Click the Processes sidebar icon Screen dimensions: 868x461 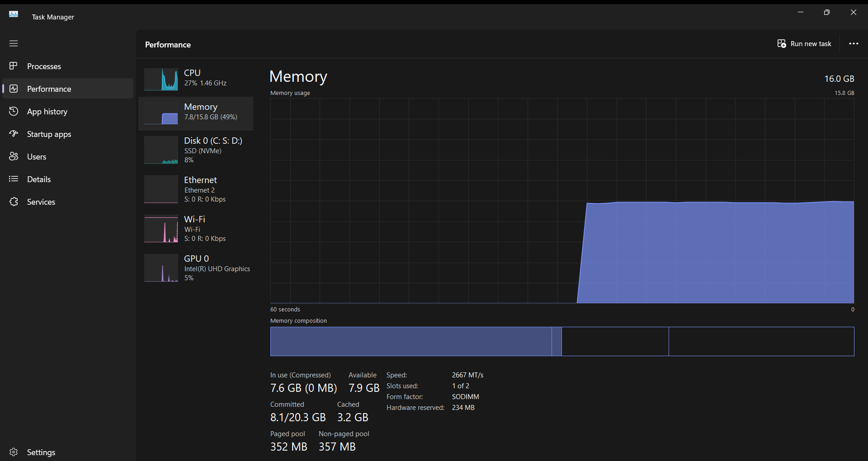pyautogui.click(x=14, y=66)
